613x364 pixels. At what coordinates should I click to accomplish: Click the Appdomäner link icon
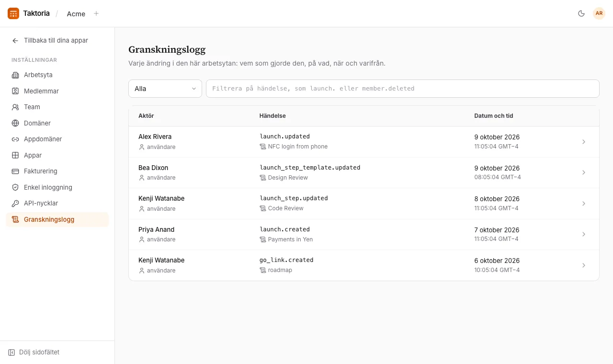tap(15, 139)
